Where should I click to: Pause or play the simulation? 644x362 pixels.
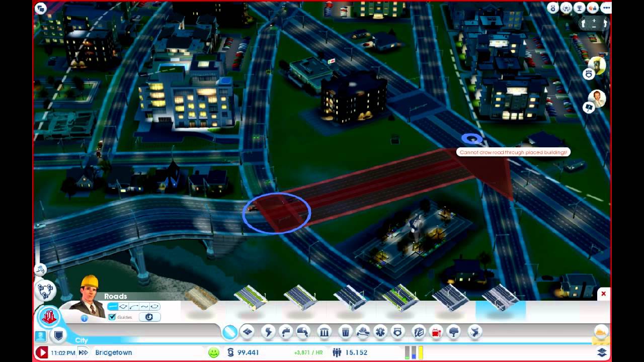click(x=42, y=352)
